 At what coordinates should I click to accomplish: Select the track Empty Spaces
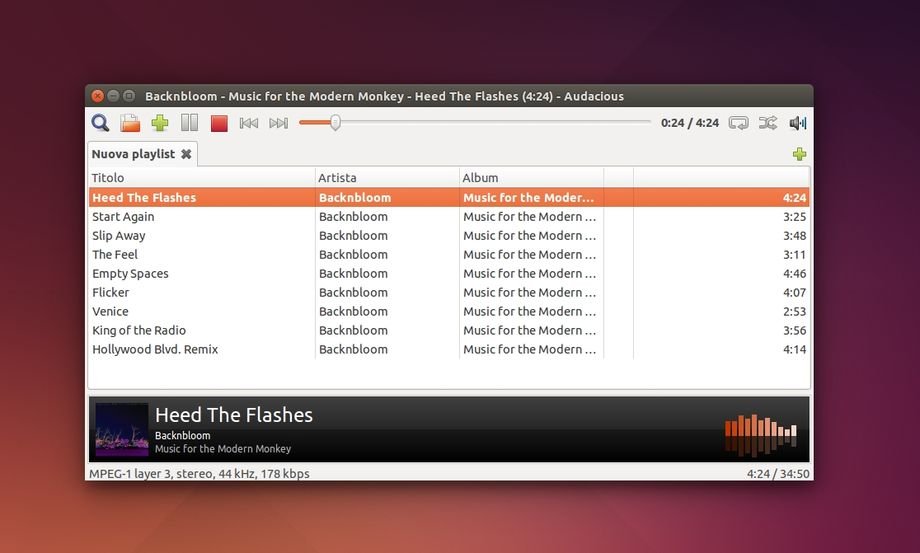(449, 273)
